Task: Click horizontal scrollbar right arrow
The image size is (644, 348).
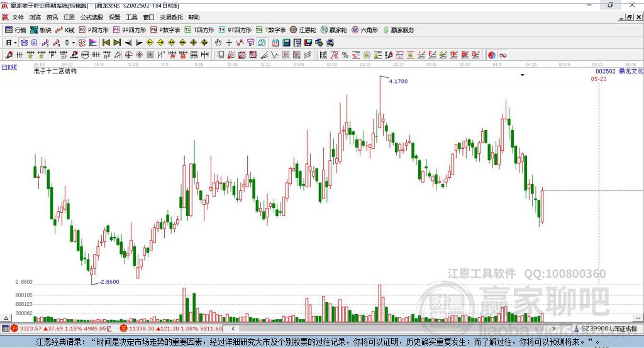Action: coord(553,329)
